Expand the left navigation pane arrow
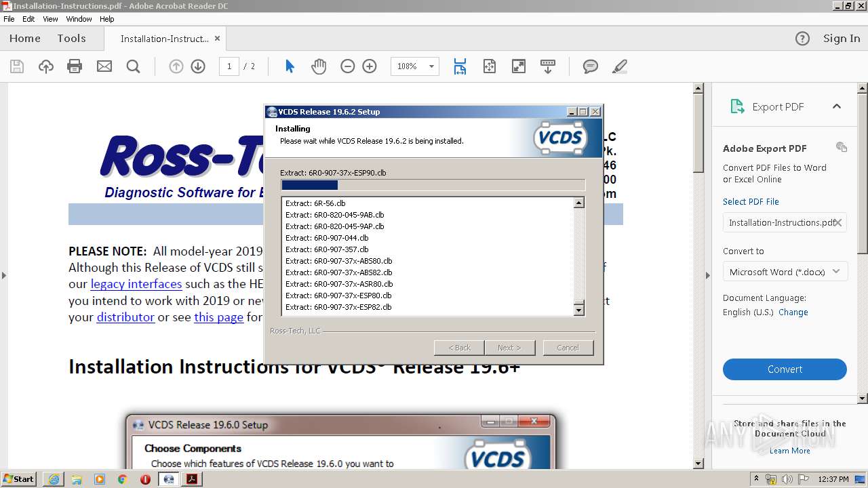This screenshot has height=488, width=868. tap(3, 275)
